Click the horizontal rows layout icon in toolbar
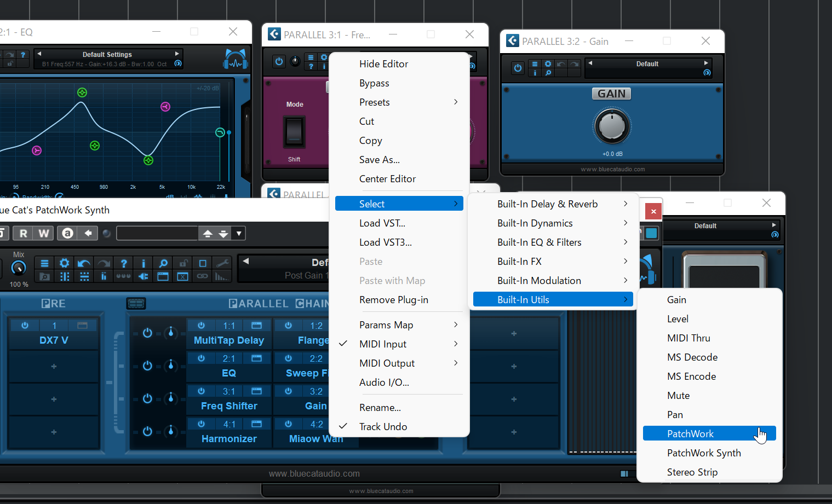Viewport: 832px width, 504px height. (84, 276)
